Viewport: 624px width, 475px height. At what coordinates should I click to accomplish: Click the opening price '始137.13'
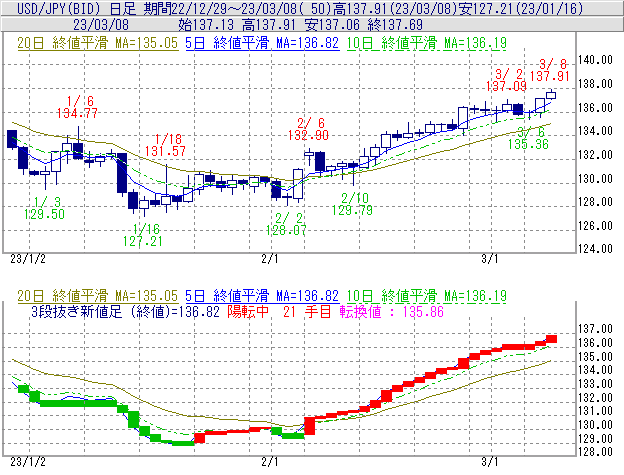[x=206, y=25]
